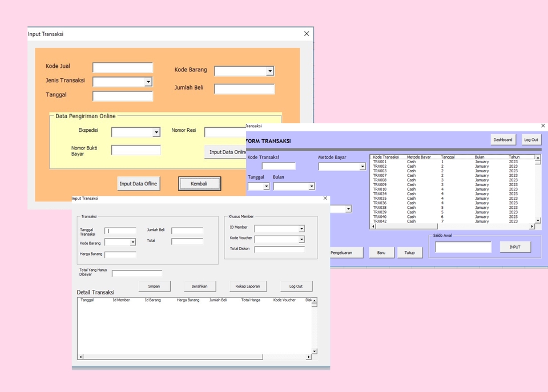Click the Input Data Ofline button

pyautogui.click(x=138, y=184)
